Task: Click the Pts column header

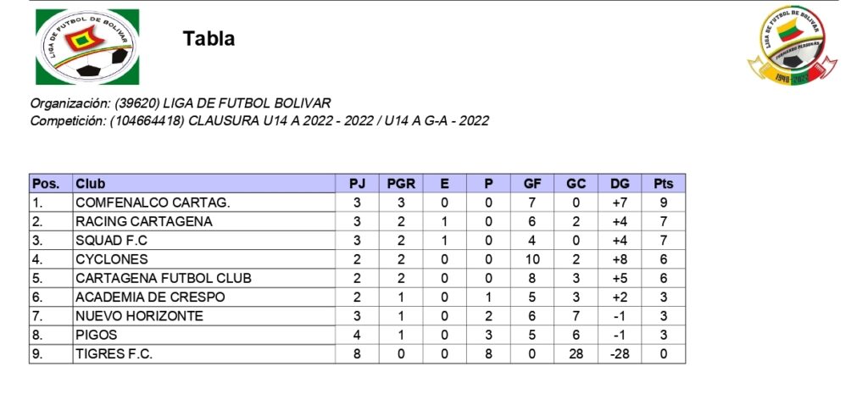Action: pyautogui.click(x=663, y=184)
